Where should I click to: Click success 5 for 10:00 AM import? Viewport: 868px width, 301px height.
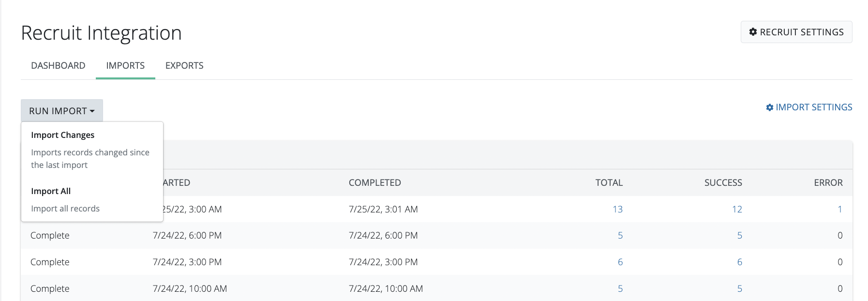pos(739,288)
